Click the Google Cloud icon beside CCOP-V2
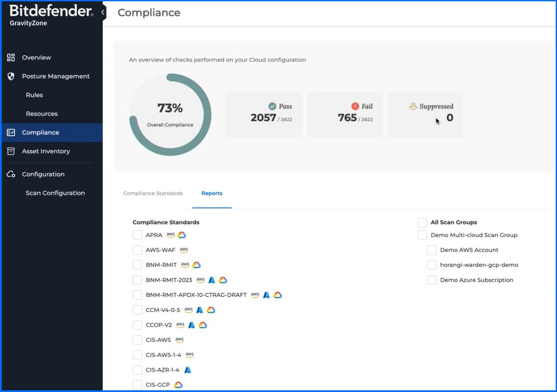The image size is (557, 392). click(203, 325)
